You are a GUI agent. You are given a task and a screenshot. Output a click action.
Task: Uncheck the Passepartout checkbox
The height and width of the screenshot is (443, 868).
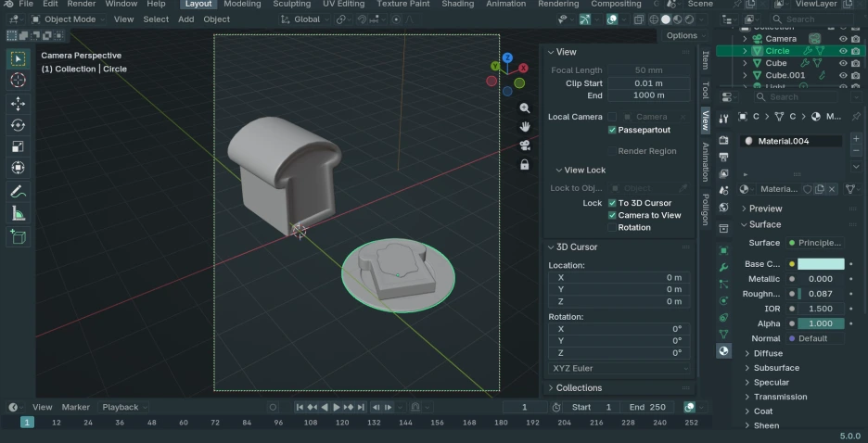[x=612, y=130]
